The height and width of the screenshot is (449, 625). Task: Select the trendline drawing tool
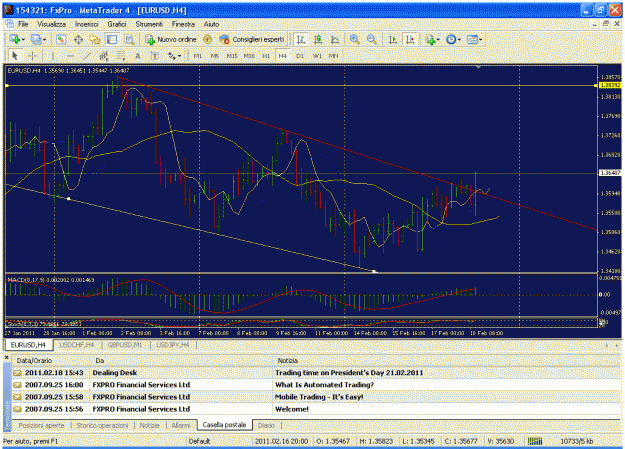coord(87,56)
